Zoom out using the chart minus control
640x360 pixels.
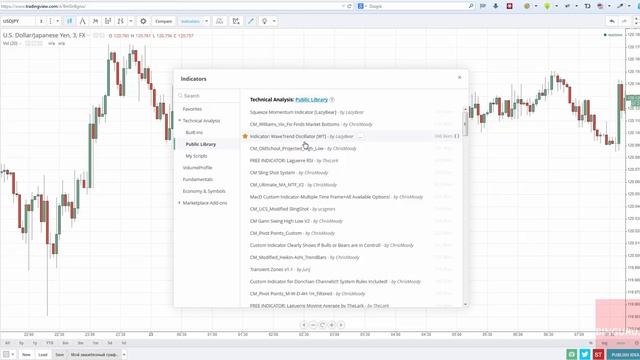coord(313,325)
